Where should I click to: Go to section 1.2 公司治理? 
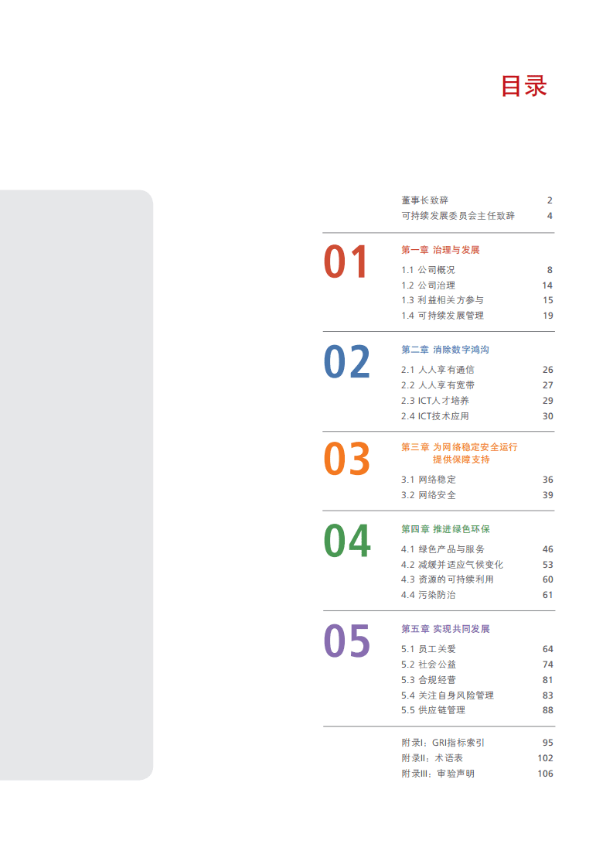click(428, 285)
